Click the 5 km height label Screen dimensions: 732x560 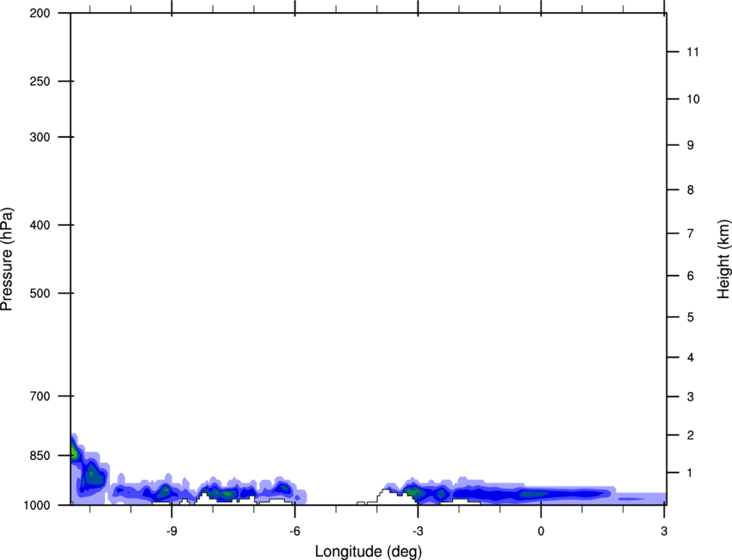(x=691, y=317)
